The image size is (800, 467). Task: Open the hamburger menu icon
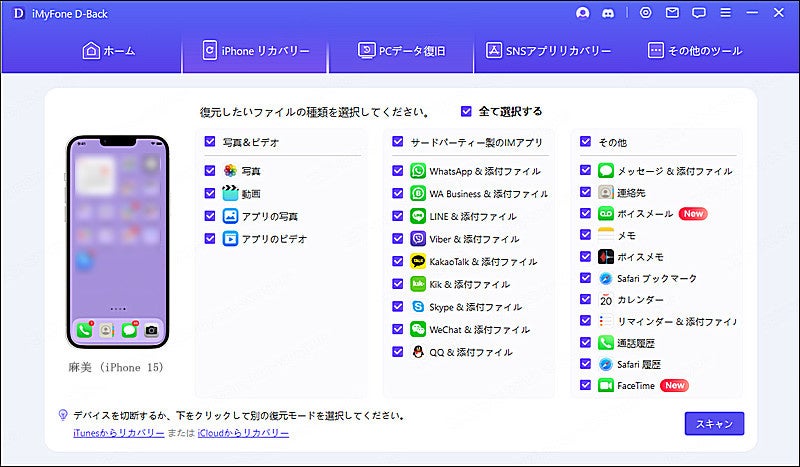726,13
